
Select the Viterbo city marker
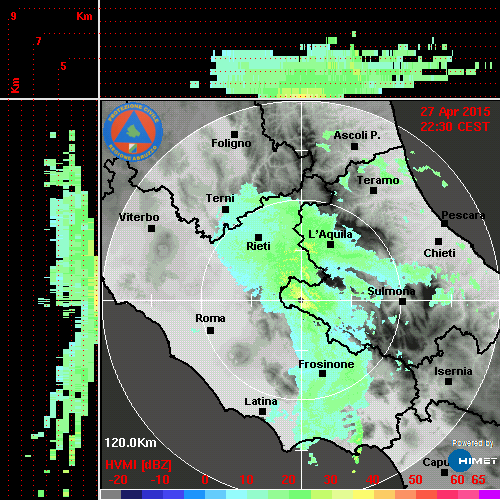[x=151, y=229]
